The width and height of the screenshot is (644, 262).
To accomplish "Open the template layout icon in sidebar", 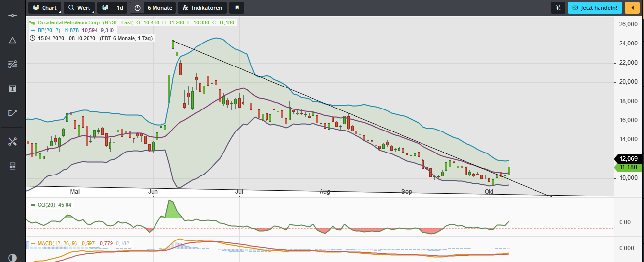I will [x=13, y=166].
